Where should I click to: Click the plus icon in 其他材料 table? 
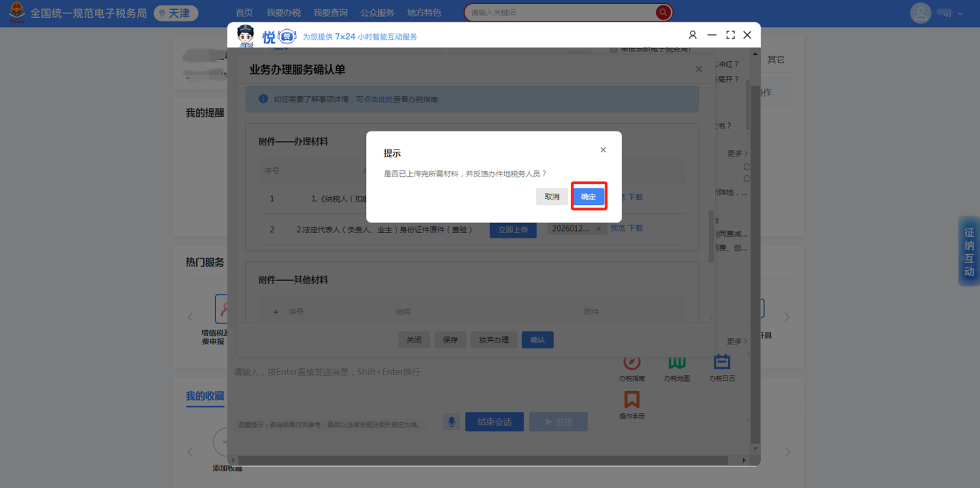(275, 312)
